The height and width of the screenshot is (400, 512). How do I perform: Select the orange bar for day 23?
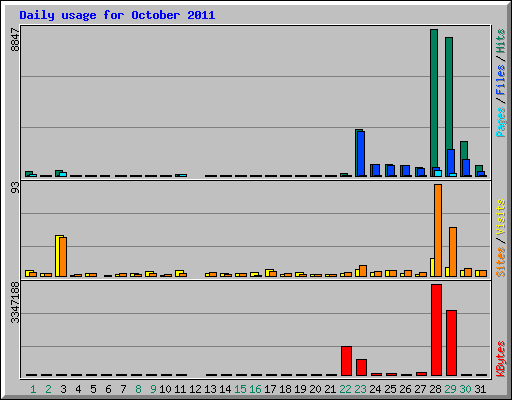coord(363,271)
